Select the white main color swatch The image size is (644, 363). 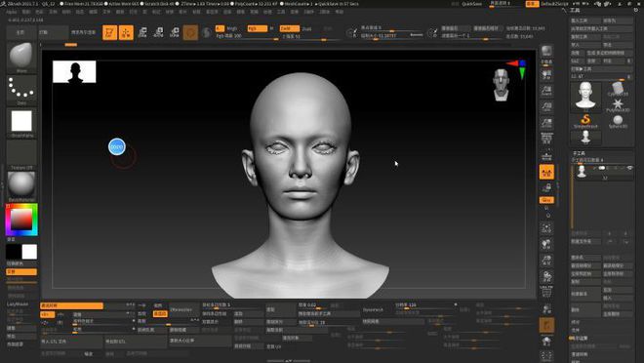[x=29, y=252]
